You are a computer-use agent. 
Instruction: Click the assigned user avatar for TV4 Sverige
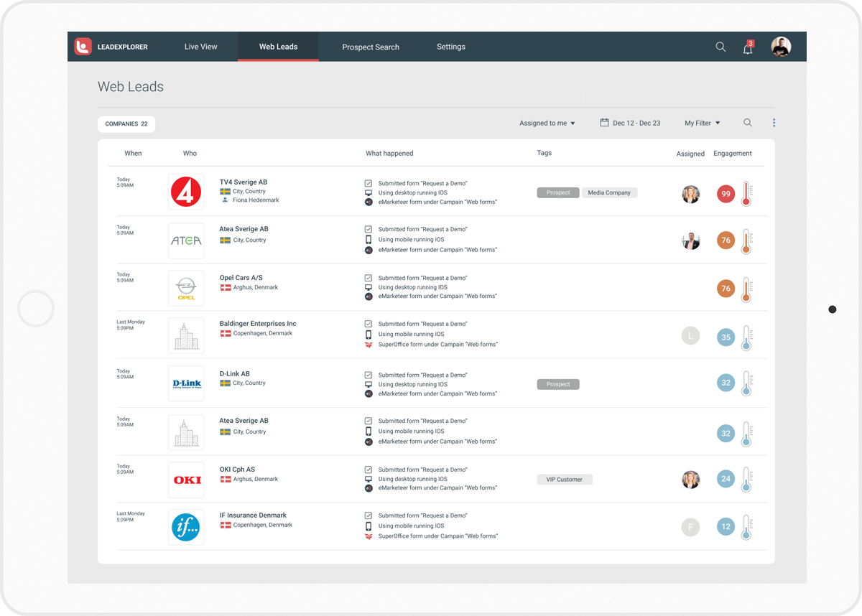pos(690,194)
